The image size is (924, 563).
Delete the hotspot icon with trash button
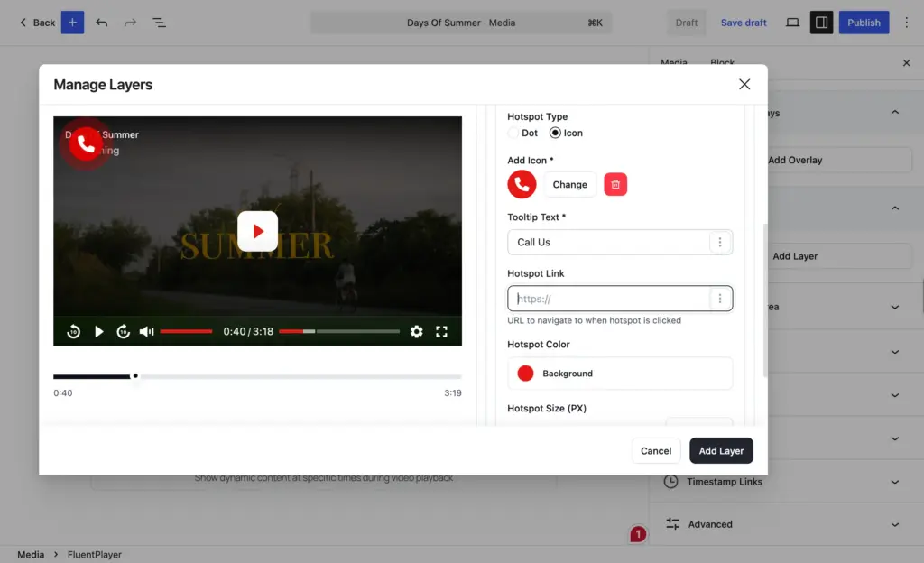click(615, 184)
